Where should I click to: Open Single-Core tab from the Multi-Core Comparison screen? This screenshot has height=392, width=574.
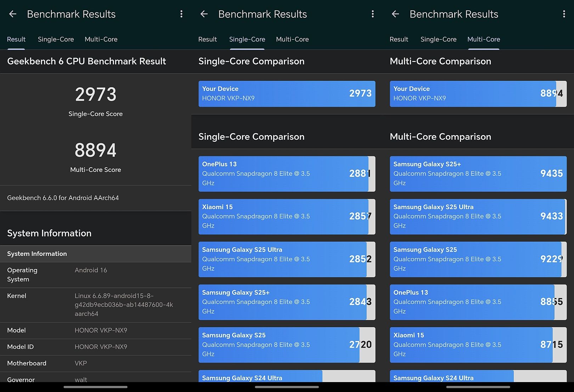(439, 39)
